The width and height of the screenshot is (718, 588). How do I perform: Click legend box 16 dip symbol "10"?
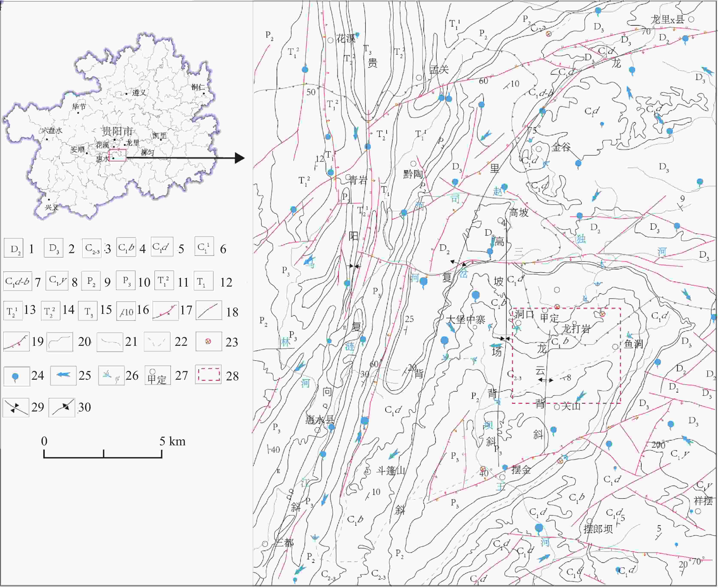[x=126, y=312]
